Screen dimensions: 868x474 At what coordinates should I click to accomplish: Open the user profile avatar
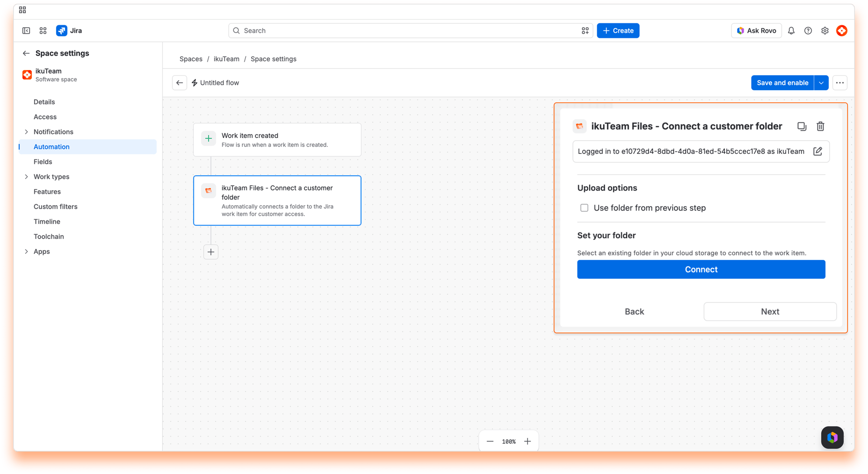(x=842, y=30)
